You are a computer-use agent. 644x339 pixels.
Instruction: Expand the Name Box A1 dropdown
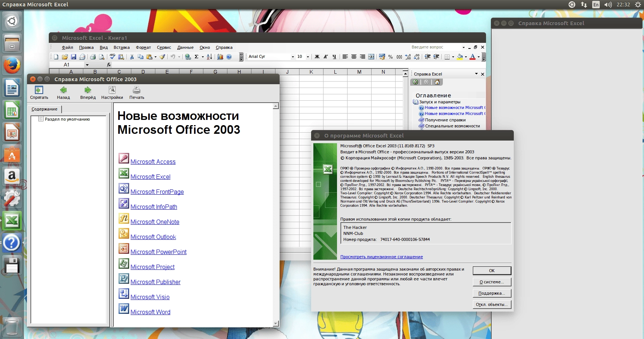[x=87, y=65]
